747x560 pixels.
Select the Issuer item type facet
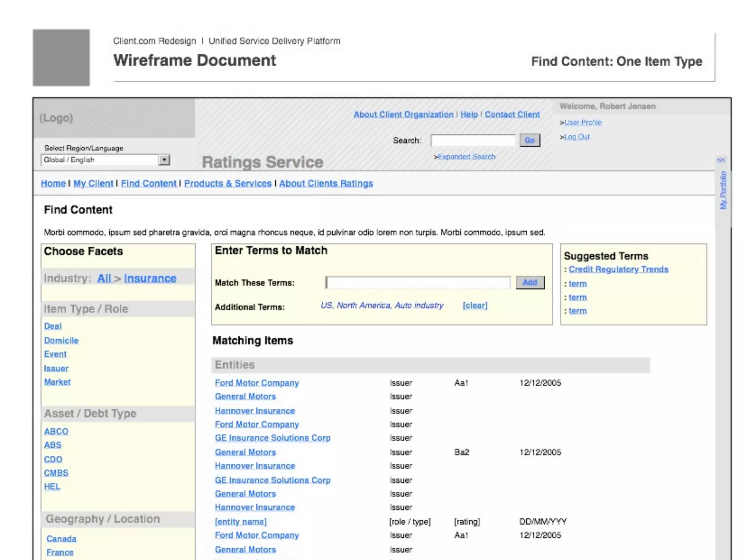[56, 369]
